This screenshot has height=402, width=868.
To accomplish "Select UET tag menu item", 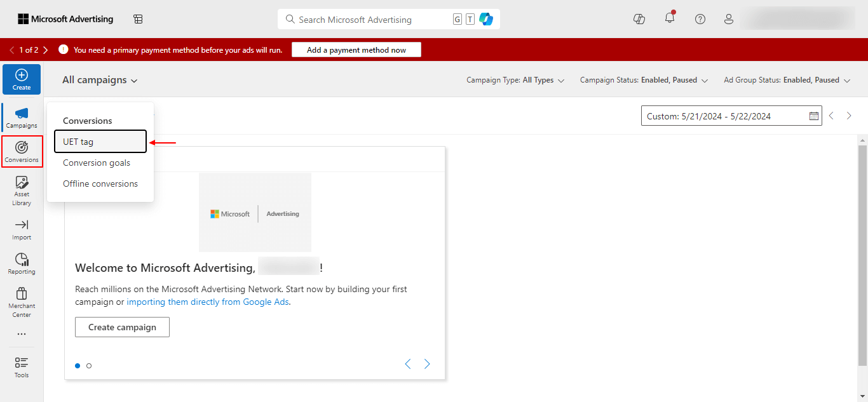I will point(100,142).
